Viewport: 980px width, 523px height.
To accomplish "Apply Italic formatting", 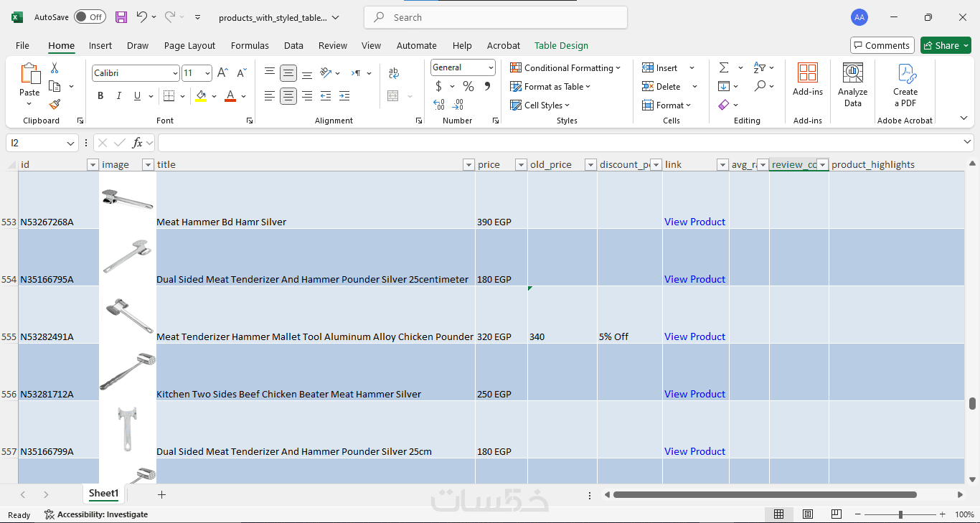I will 119,96.
